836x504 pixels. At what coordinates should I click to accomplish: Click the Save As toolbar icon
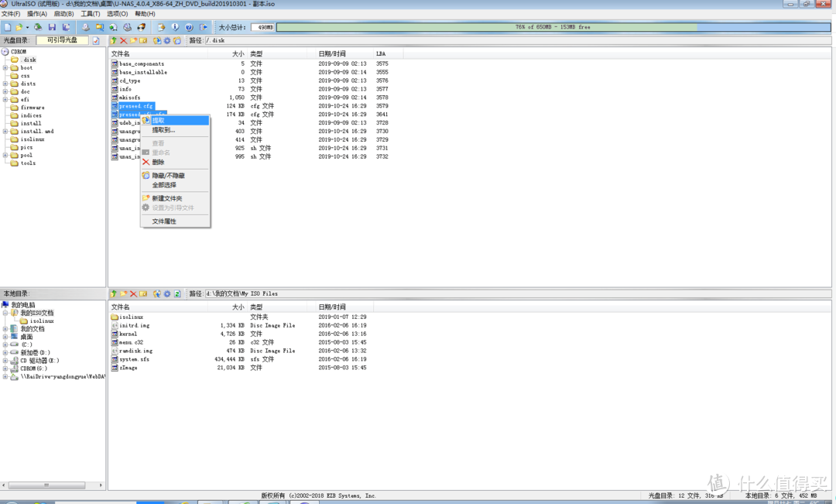[66, 27]
